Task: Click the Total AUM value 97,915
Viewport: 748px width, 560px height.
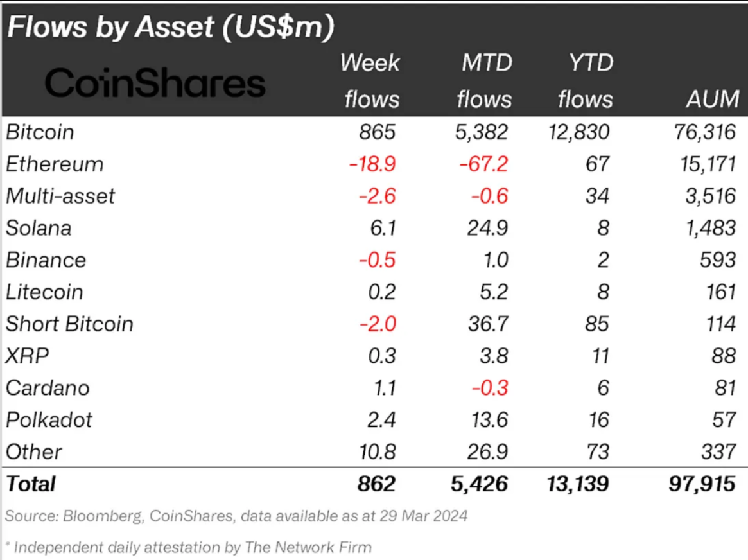Action: point(702,484)
